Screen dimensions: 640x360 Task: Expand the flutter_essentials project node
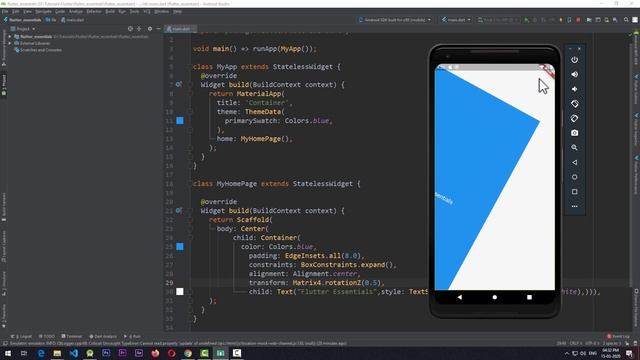click(x=10, y=37)
